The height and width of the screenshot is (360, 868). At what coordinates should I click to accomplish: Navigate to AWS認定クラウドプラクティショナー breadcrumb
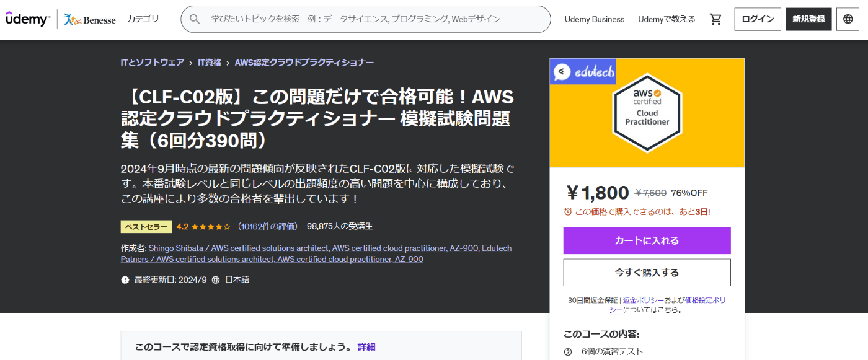coord(304,63)
